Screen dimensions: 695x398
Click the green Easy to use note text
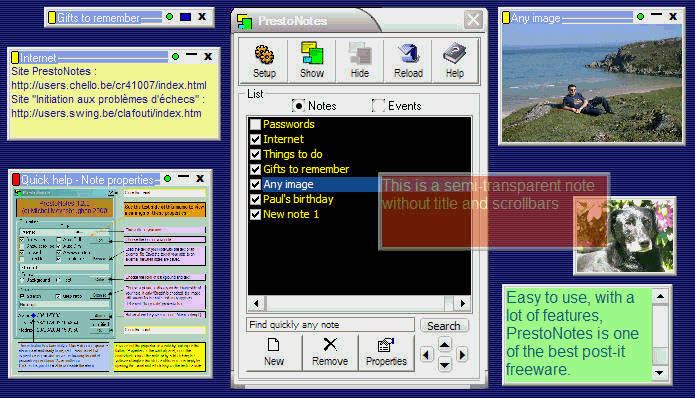(572, 333)
